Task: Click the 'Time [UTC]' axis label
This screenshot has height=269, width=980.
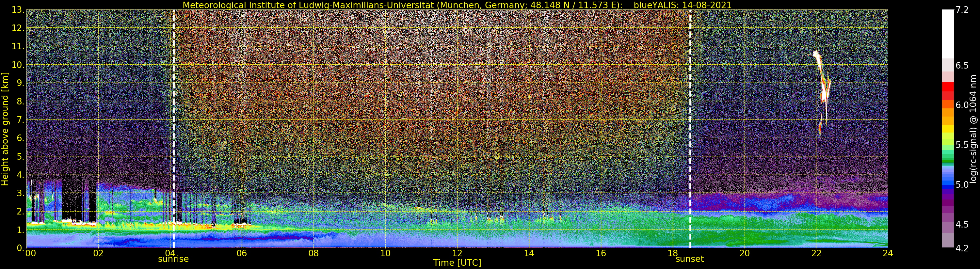Action: point(457,263)
